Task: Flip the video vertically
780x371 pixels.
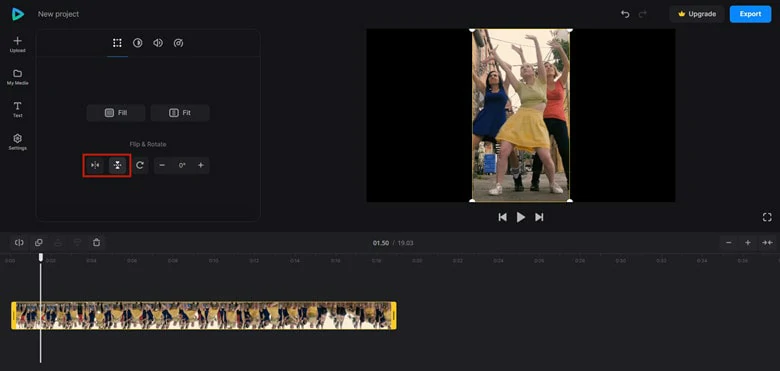Action: click(117, 166)
